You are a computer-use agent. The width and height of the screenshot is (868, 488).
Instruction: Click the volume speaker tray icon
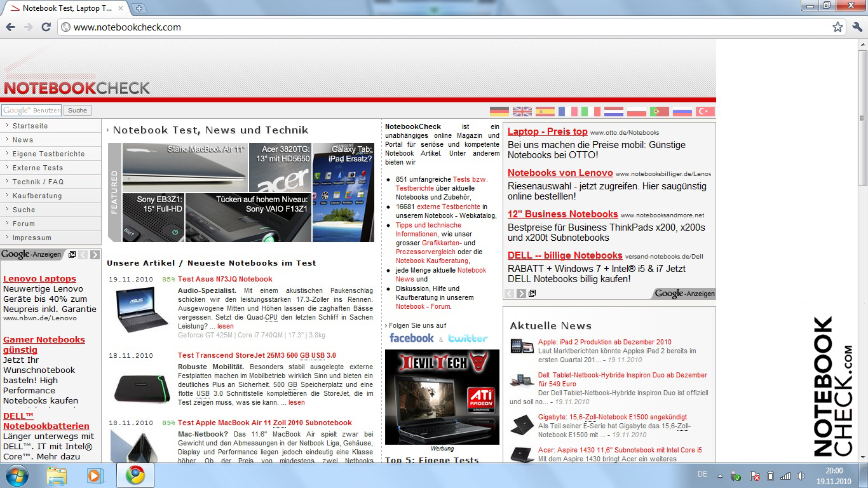(801, 475)
